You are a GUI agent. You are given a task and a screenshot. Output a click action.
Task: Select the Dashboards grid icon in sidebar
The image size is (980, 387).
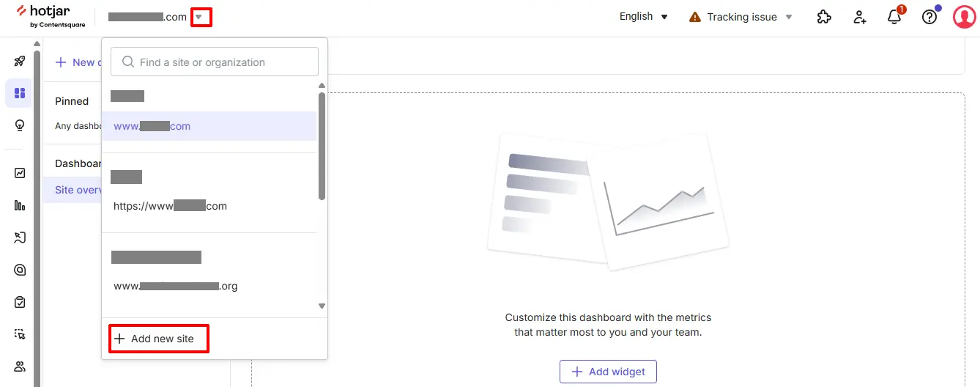[20, 93]
